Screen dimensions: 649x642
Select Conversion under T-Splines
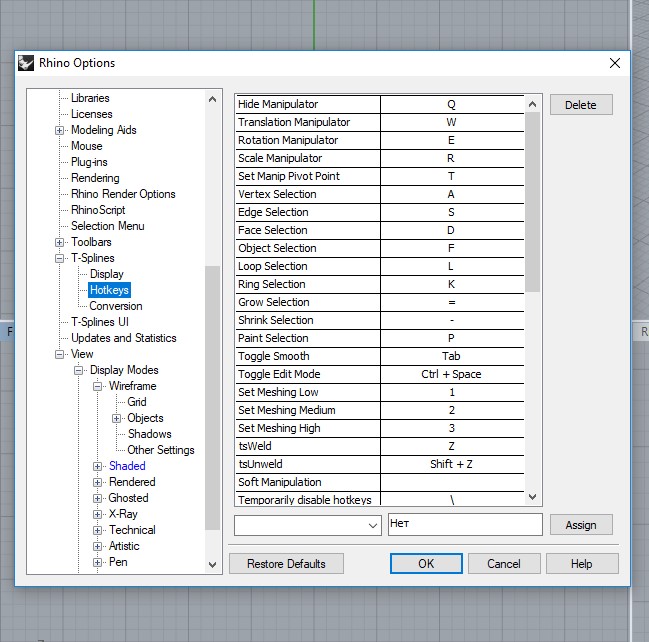pos(116,306)
